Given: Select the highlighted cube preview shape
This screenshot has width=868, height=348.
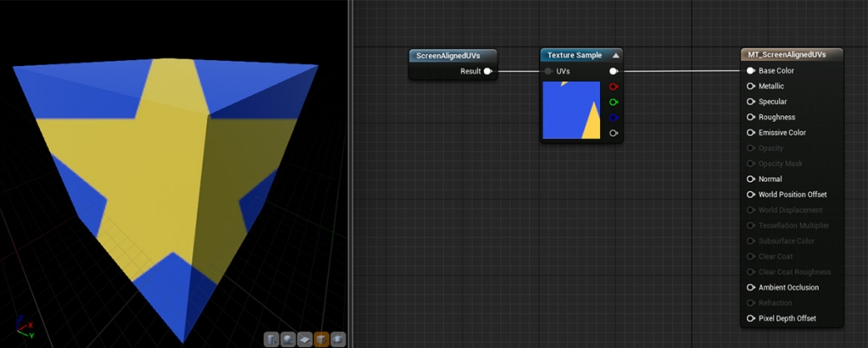Looking at the screenshot, I should [321, 340].
